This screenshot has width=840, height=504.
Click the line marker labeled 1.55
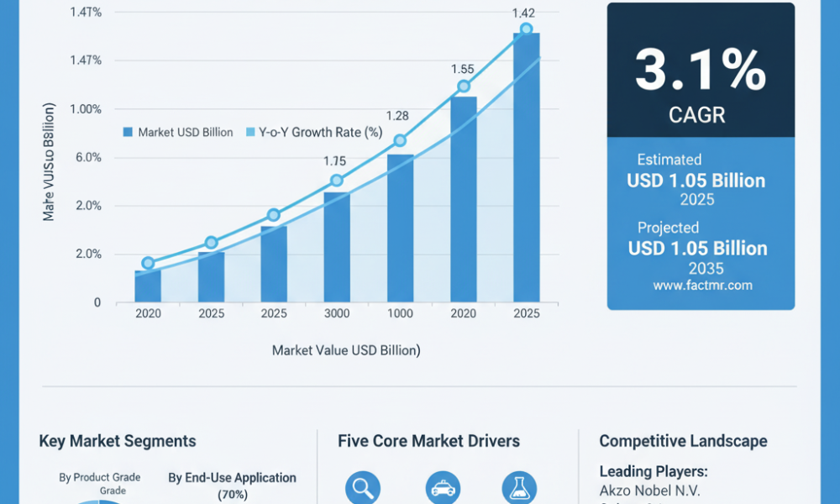click(464, 87)
